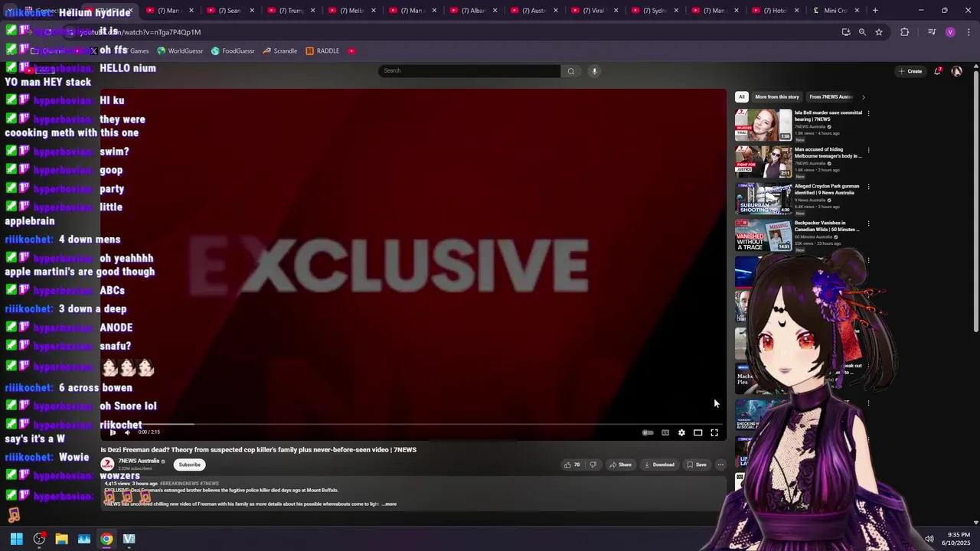This screenshot has width=980, height=551.
Task: Activate voice search microphone icon
Action: [594, 71]
